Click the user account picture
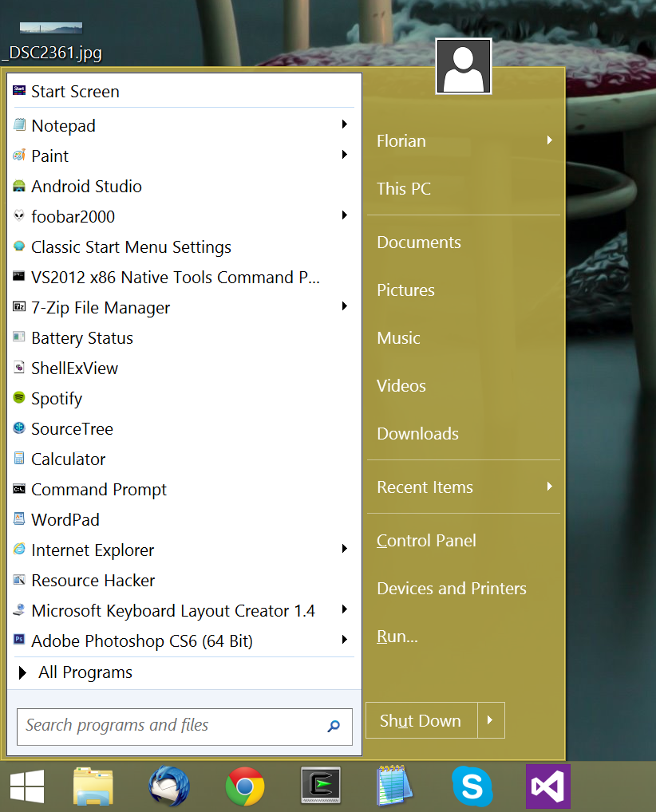The image size is (656, 812). click(x=463, y=66)
